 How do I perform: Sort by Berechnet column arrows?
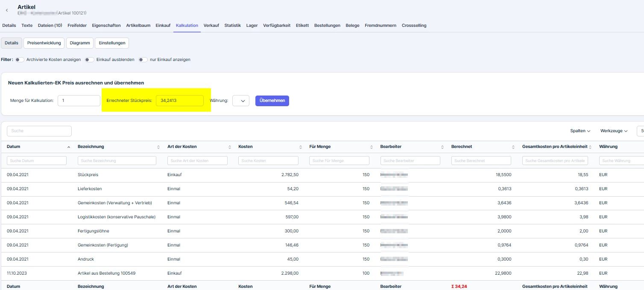tap(513, 147)
